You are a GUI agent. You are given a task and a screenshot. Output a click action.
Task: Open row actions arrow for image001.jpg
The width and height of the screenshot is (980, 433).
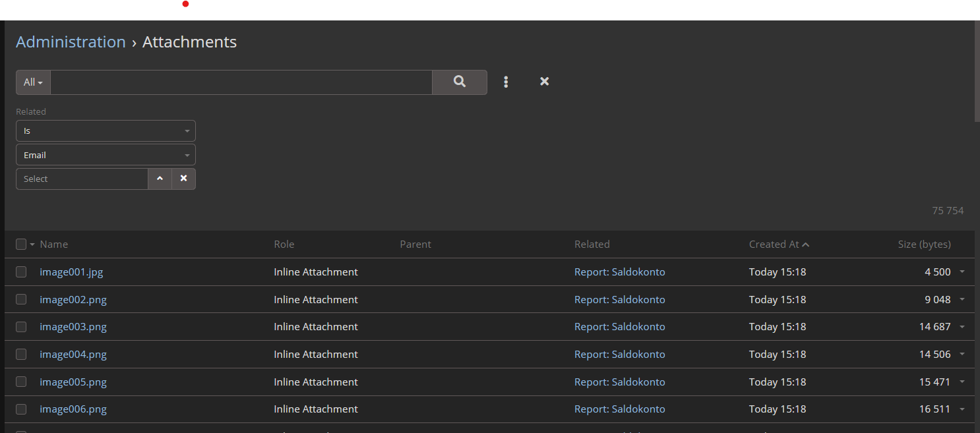(x=962, y=272)
